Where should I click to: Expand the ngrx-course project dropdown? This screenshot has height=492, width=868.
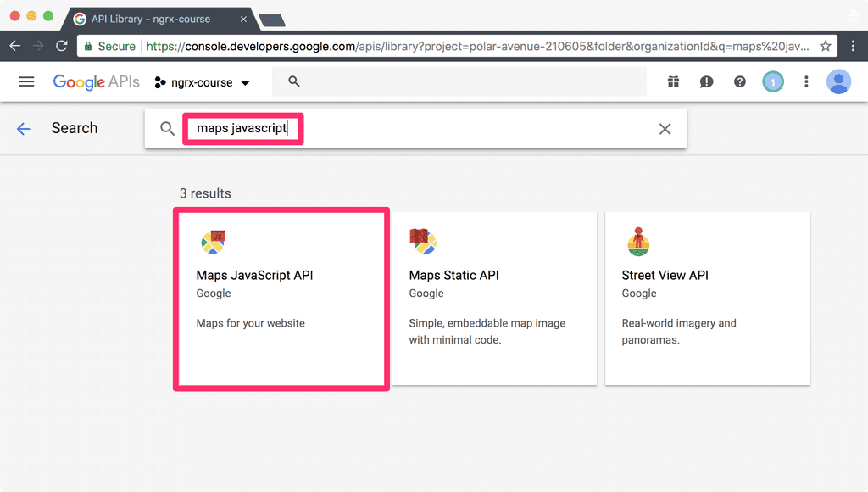202,82
